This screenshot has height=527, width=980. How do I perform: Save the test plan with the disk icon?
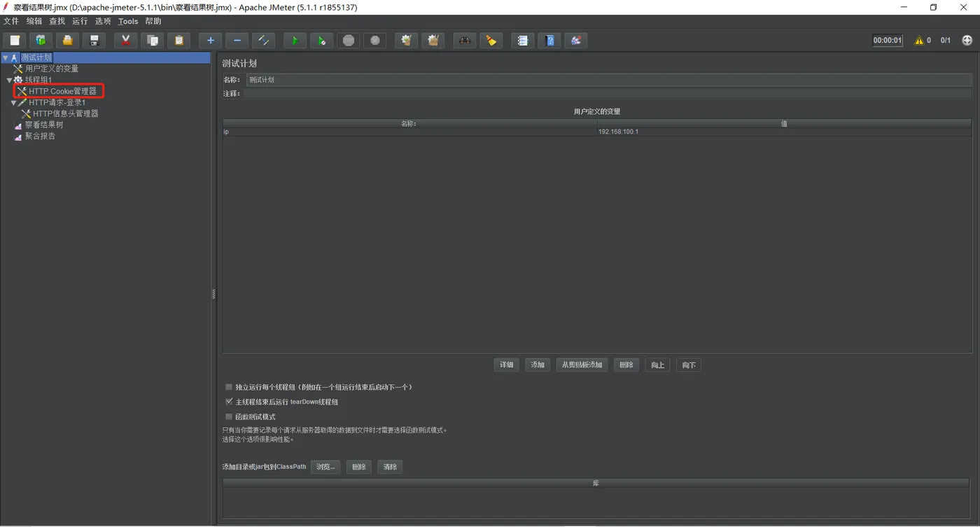(94, 41)
